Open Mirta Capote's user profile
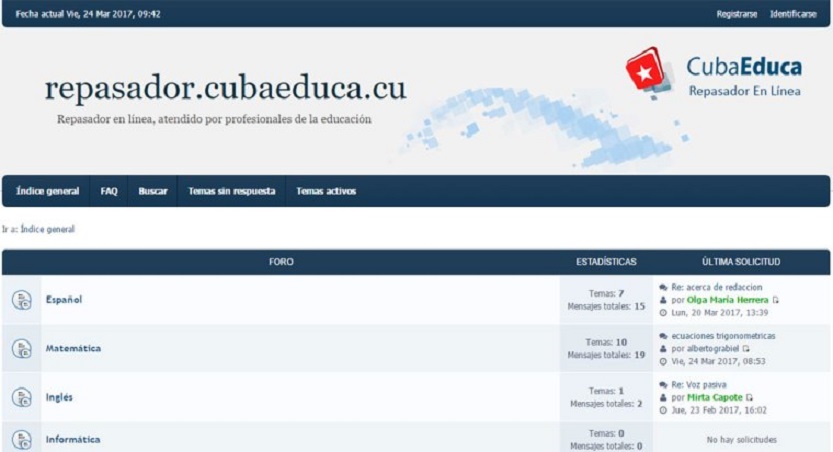This screenshot has height=452, width=833. pyautogui.click(x=714, y=398)
